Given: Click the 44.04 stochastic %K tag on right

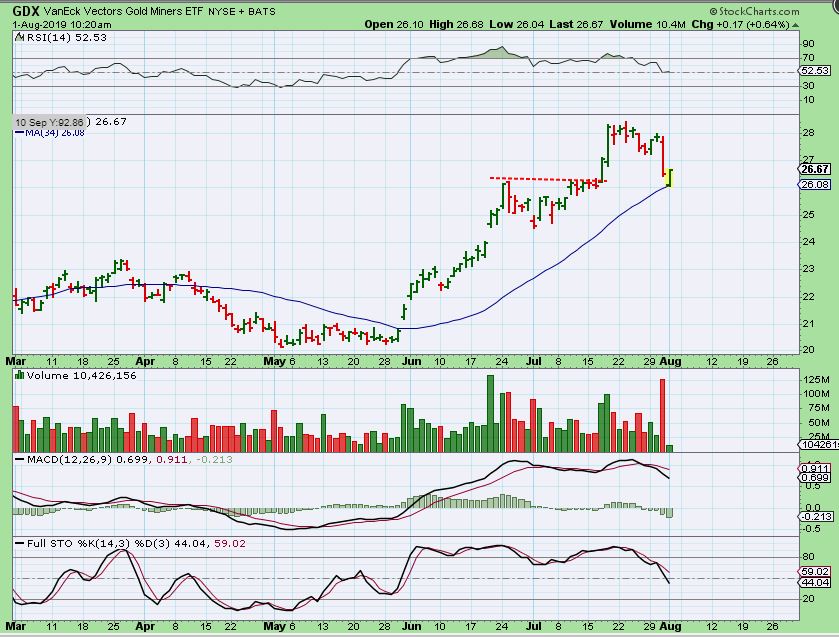Looking at the screenshot, I should coord(814,582).
